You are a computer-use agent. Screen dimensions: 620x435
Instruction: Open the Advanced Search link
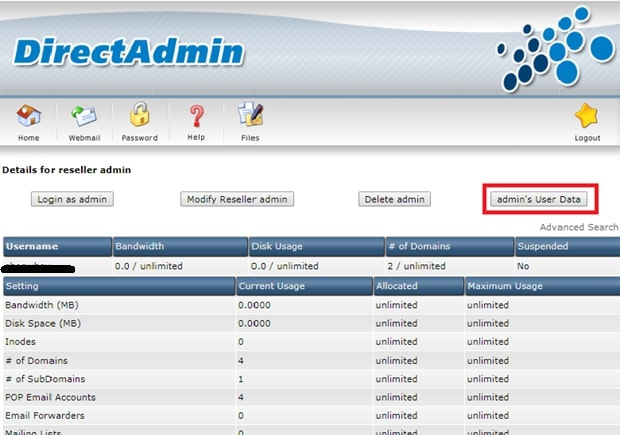tap(579, 227)
